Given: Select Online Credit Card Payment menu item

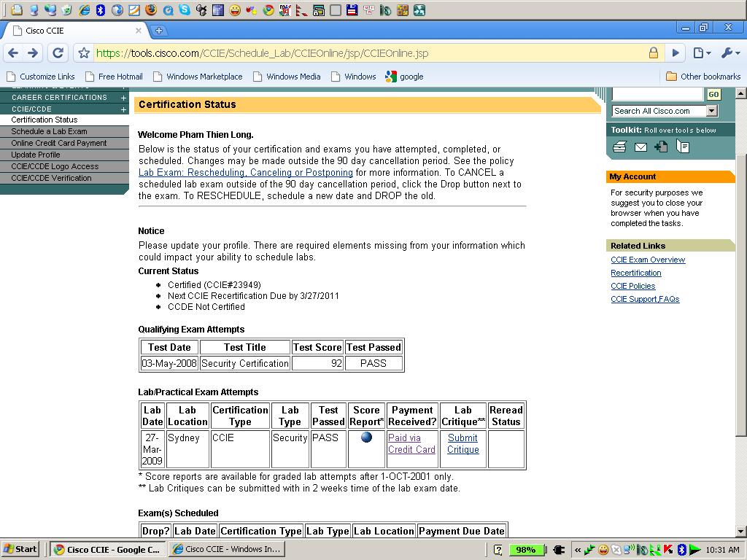Looking at the screenshot, I should pyautogui.click(x=59, y=143).
